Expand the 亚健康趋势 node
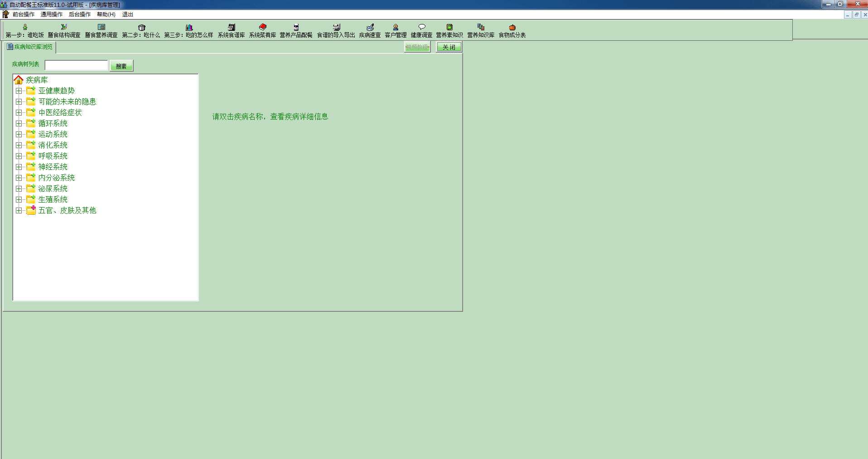 tap(19, 91)
